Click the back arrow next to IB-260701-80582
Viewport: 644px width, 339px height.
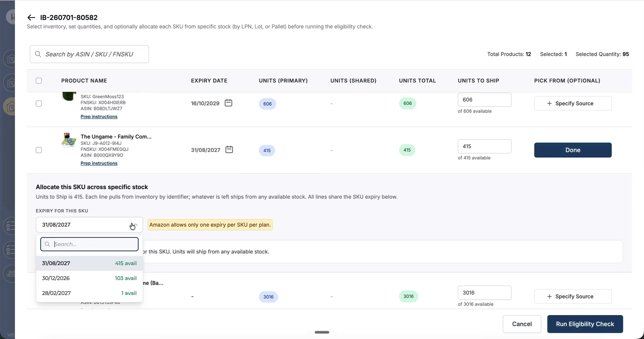[31, 18]
